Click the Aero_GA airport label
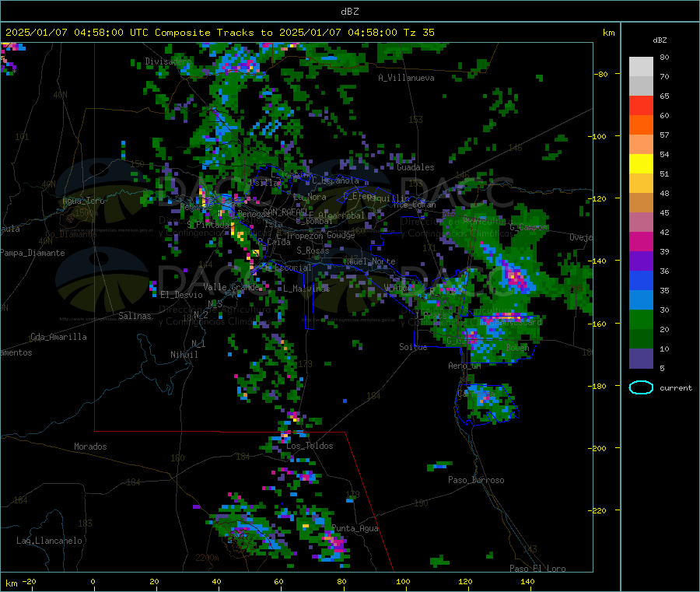700x592 pixels. (465, 366)
